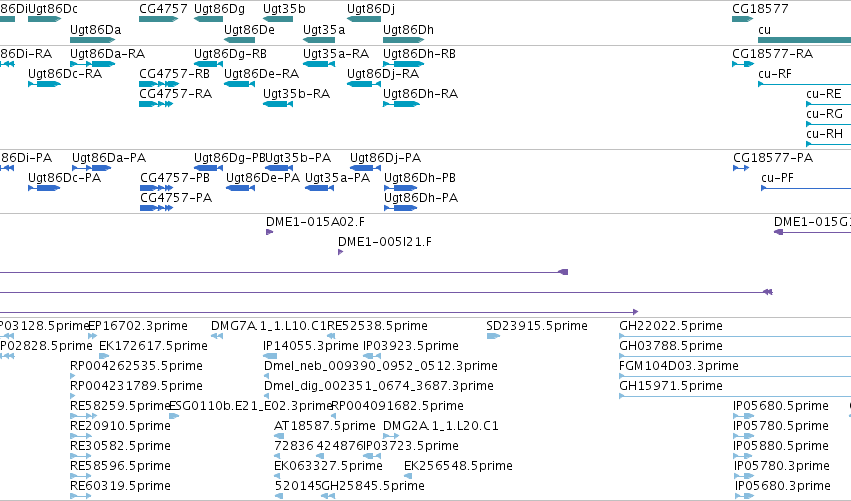Open the RP004231789.5prime EST label
The height and width of the screenshot is (501, 851).
(x=136, y=386)
